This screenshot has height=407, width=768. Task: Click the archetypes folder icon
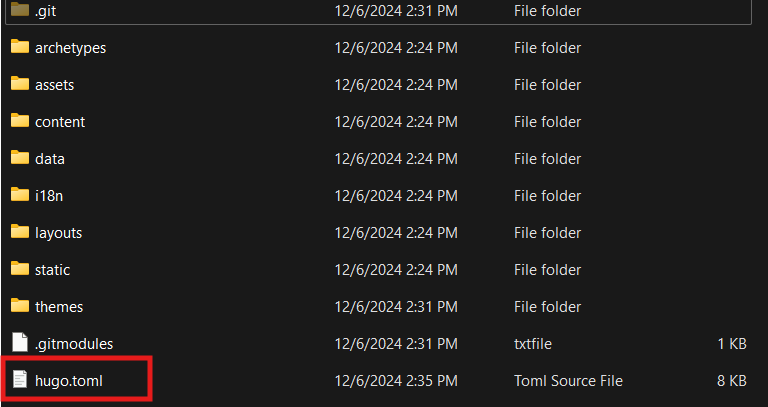point(20,47)
